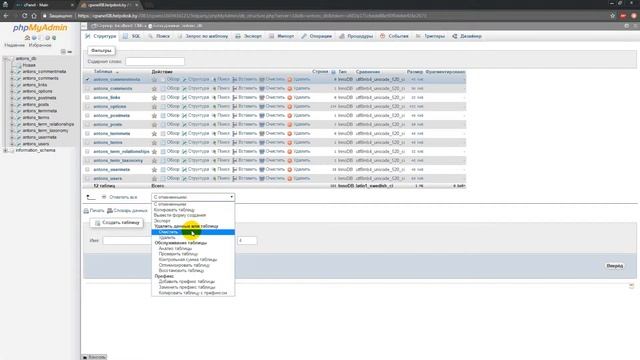Expand antons_posts node in sidebar tree
This screenshot has height=360, width=640.
[x=12, y=104]
